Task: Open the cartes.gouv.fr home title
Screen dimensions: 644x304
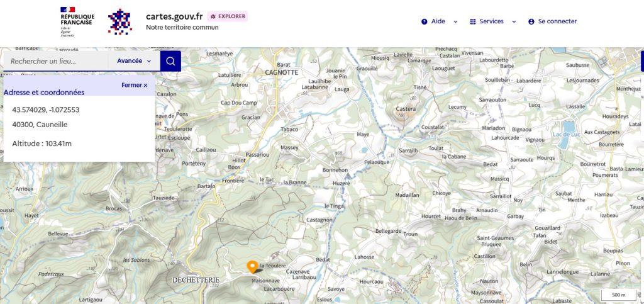Action: (x=174, y=16)
